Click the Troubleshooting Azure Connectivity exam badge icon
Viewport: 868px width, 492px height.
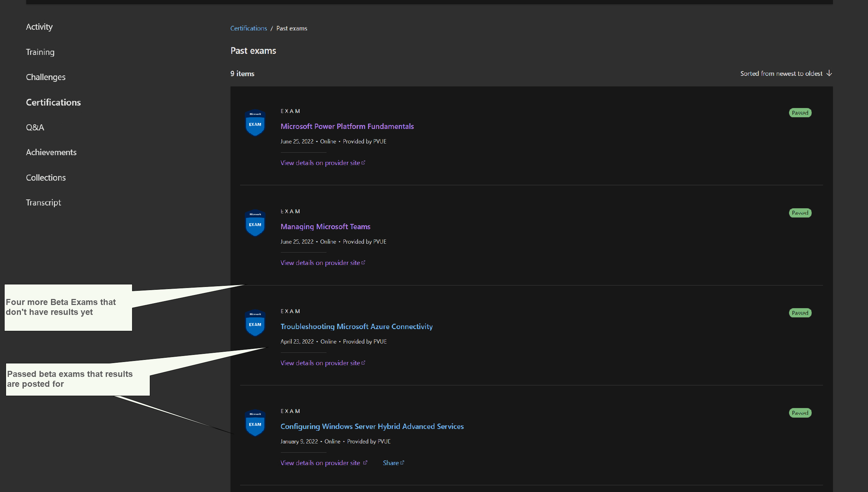pyautogui.click(x=255, y=323)
